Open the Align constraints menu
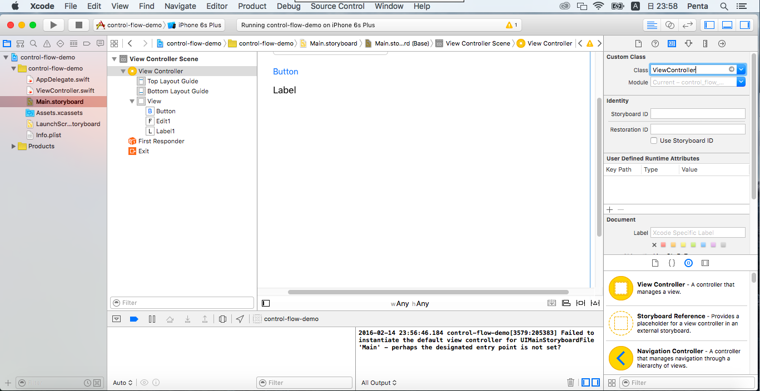This screenshot has width=760, height=391. [x=566, y=303]
